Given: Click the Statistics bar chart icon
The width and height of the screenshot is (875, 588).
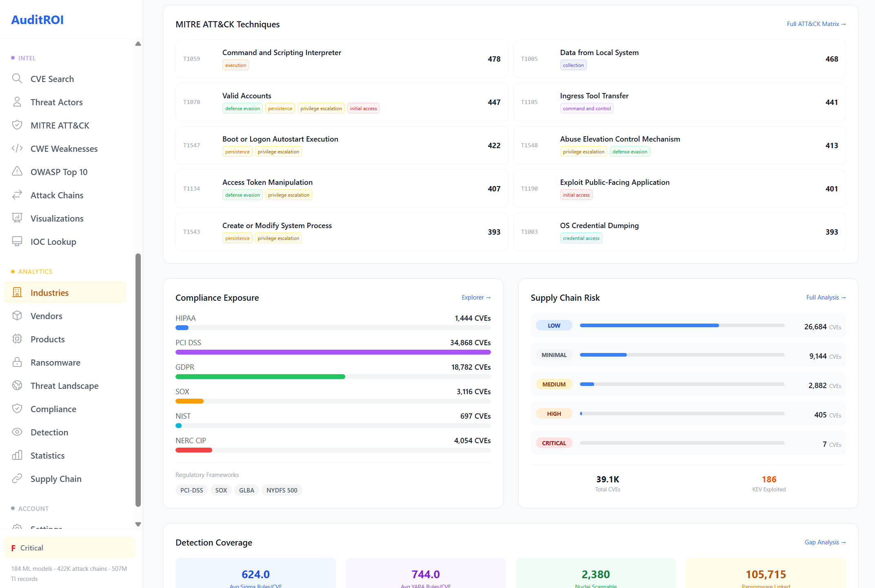Looking at the screenshot, I should coord(17,455).
